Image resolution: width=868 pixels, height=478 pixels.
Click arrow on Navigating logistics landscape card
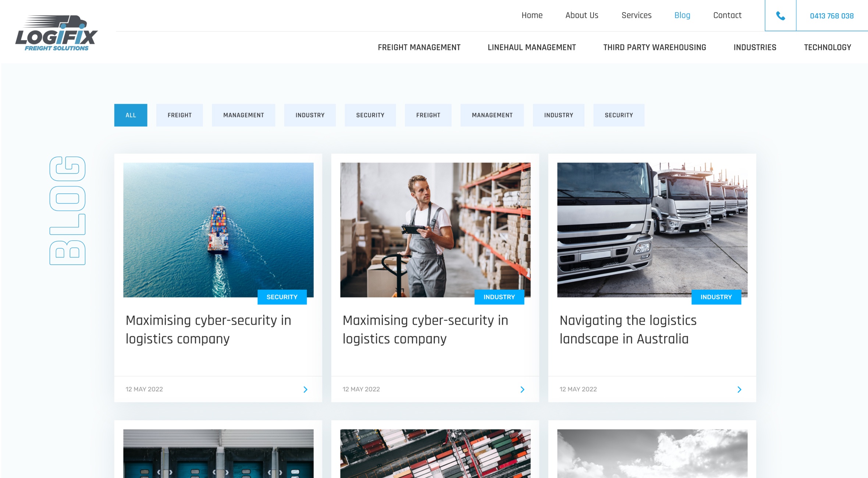[x=739, y=389]
